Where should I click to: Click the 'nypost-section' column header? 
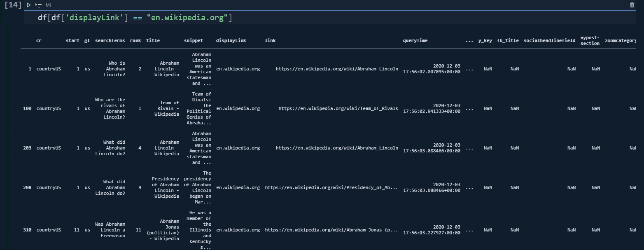(590, 40)
